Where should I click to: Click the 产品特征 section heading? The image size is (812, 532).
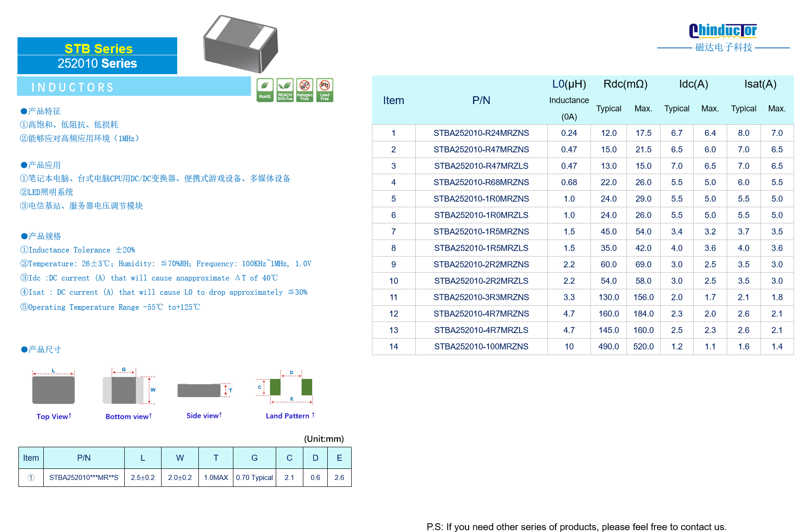click(41, 111)
